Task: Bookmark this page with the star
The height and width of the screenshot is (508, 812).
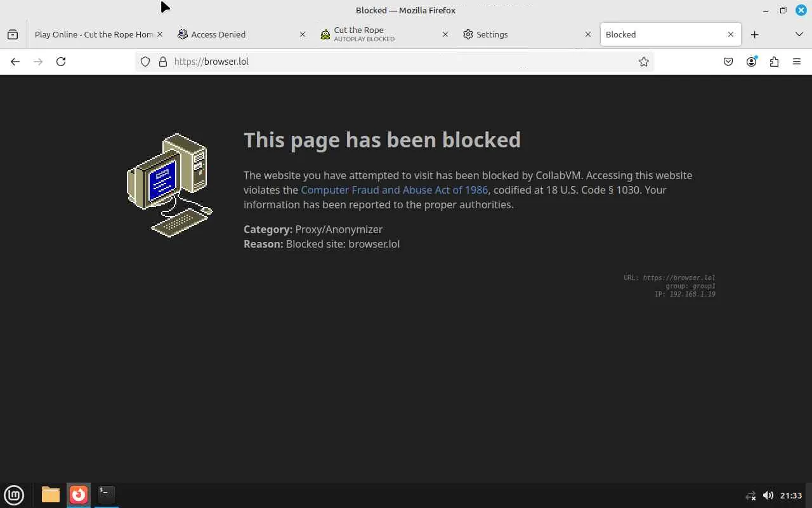Action: tap(644, 62)
